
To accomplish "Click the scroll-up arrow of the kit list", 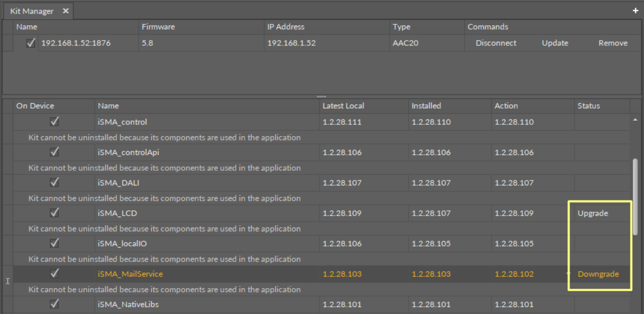I will pos(635,119).
